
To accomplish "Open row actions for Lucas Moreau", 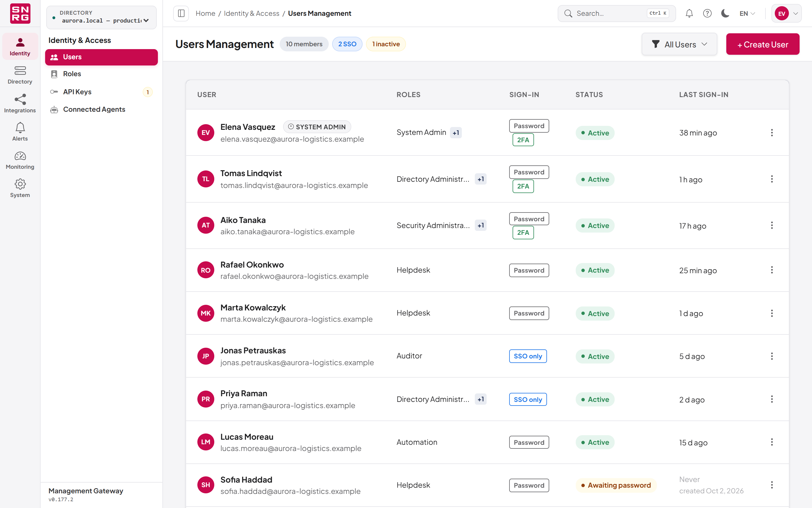I will [x=772, y=442].
